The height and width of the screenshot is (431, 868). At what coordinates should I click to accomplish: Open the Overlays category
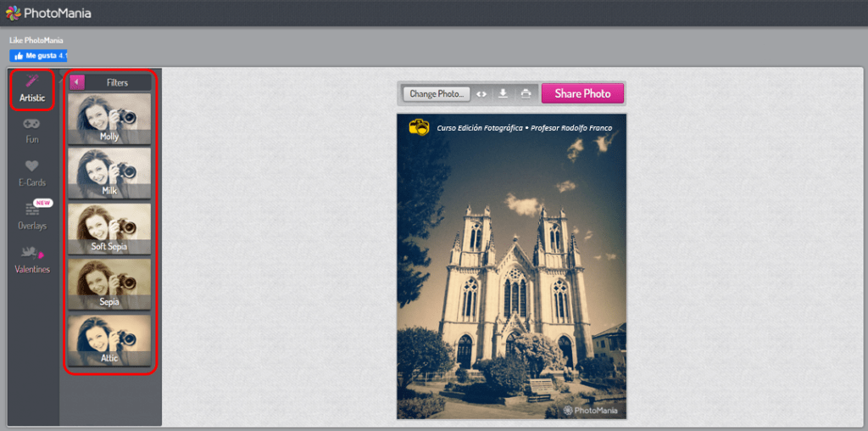coord(32,215)
